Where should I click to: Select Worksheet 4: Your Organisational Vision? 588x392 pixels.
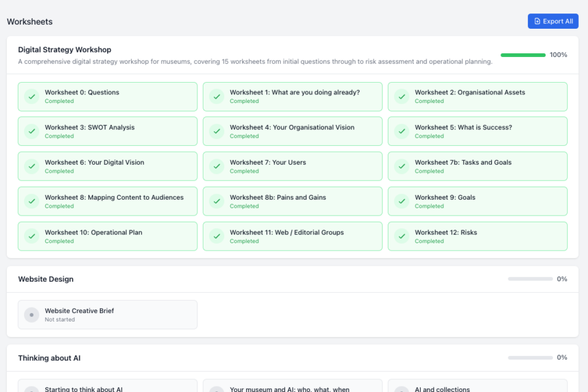point(293,132)
